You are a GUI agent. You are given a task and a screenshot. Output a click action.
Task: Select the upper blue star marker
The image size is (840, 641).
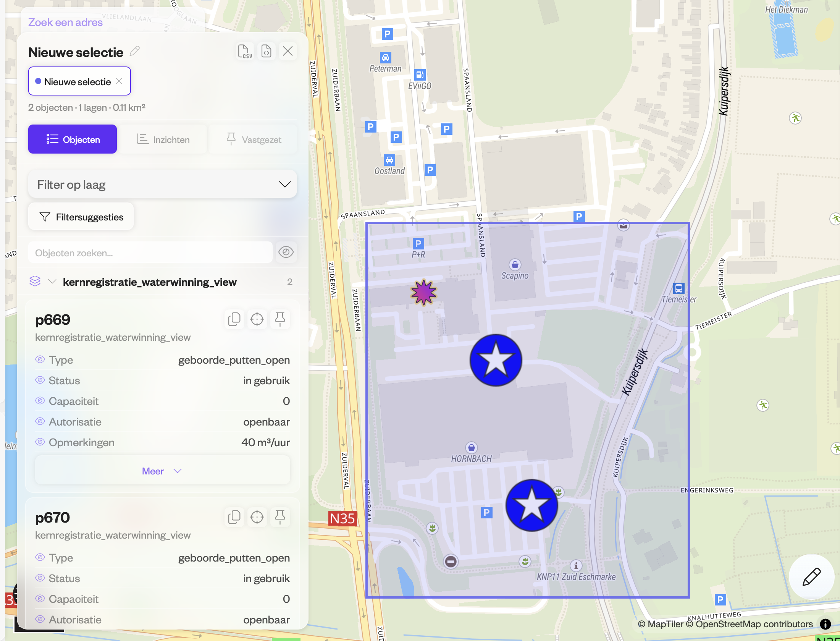[x=496, y=360]
